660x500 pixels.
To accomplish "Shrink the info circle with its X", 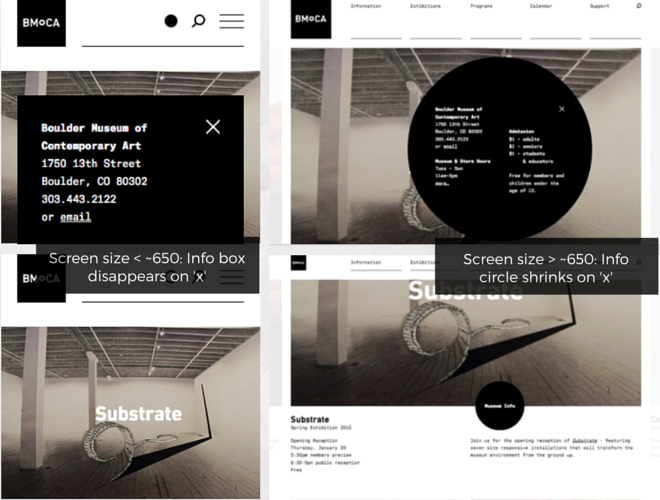I will point(562,109).
